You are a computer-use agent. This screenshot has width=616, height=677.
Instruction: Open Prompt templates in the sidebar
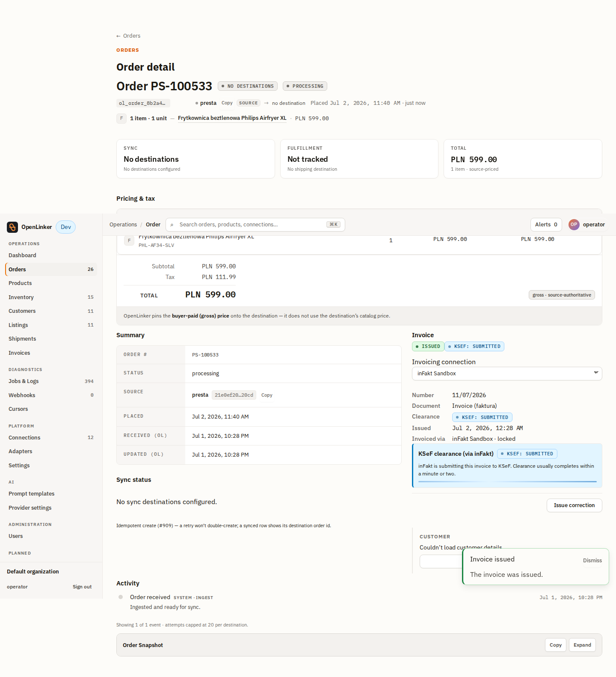51,494
